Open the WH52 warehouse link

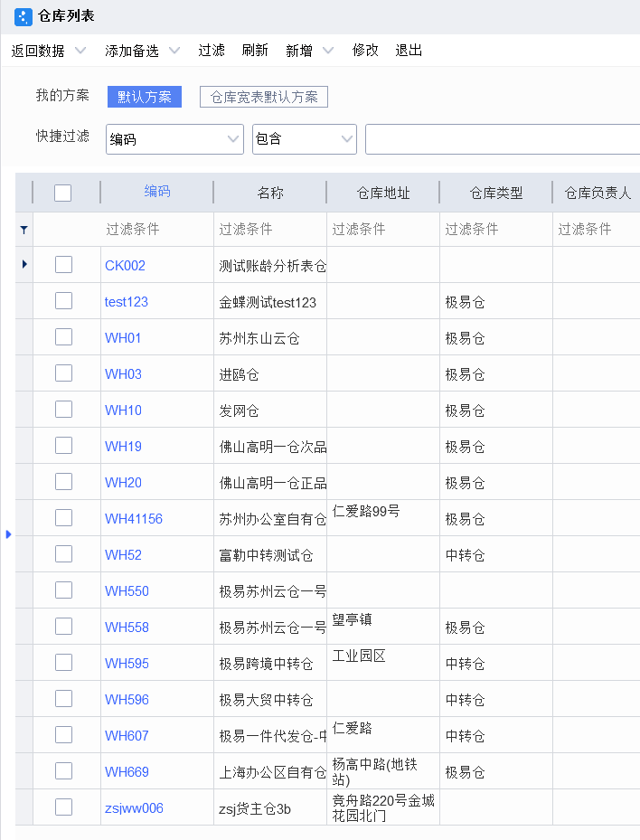pos(123,555)
